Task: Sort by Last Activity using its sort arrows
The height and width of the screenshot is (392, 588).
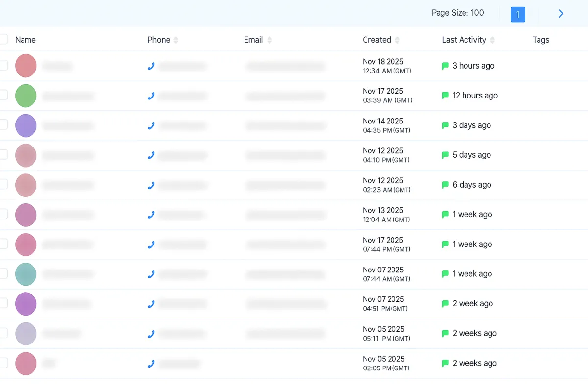Action: pyautogui.click(x=492, y=40)
